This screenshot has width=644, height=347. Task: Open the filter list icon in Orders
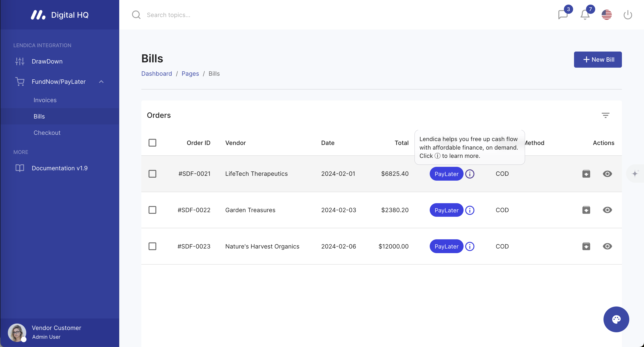[605, 115]
